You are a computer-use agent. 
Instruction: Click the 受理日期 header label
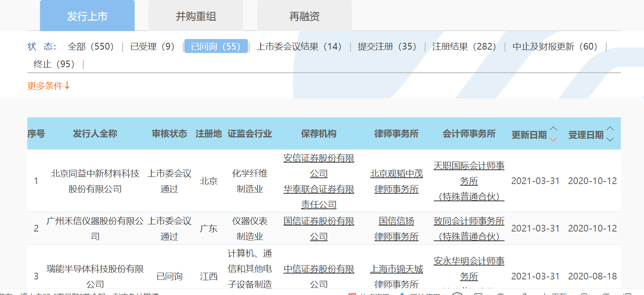586,135
